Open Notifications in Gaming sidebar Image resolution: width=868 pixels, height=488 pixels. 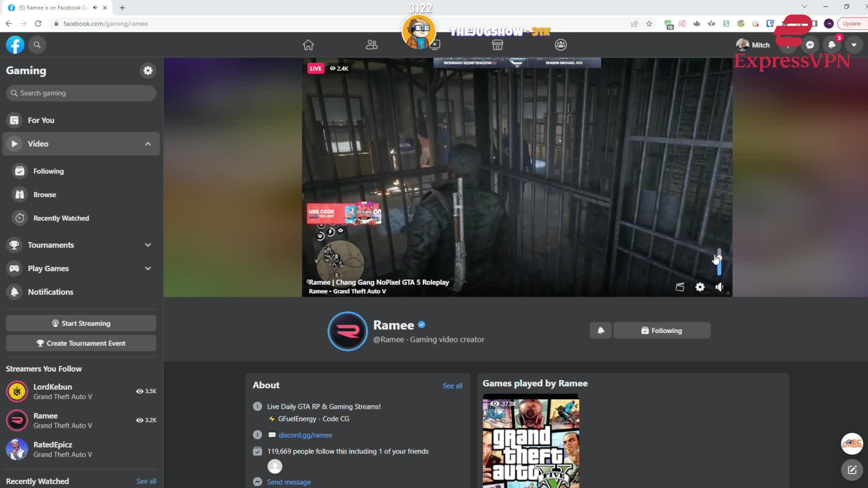[x=81, y=292]
